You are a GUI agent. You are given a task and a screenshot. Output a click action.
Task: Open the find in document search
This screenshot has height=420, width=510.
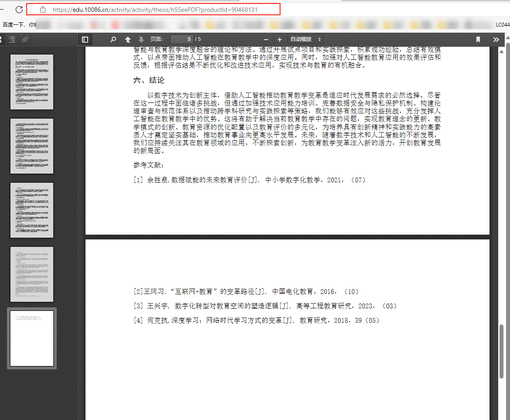113,40
